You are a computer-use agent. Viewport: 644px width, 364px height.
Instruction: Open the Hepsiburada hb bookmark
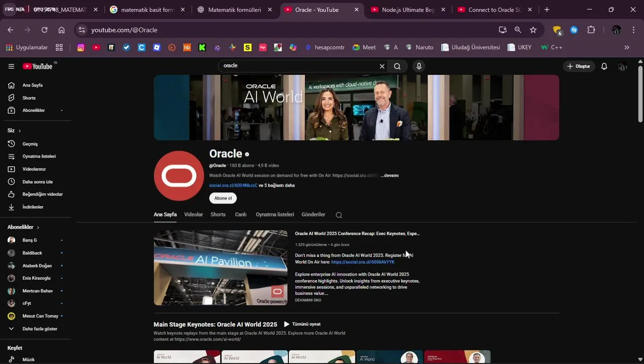187,48
